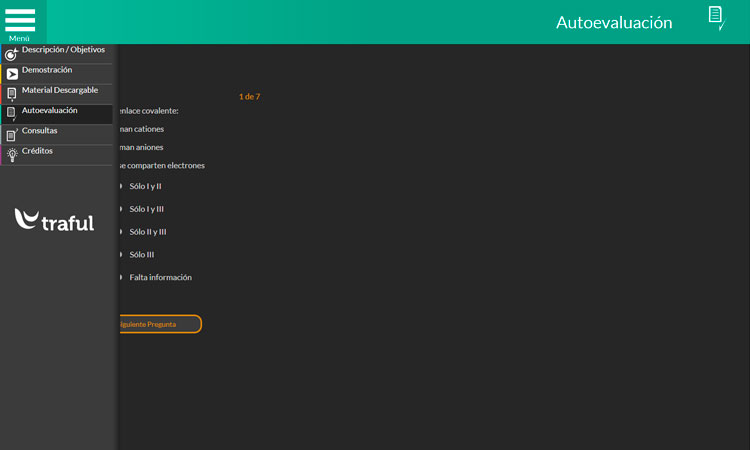The width and height of the screenshot is (750, 450).
Task: Click the checklist icon in top-right header
Action: pyautogui.click(x=715, y=18)
